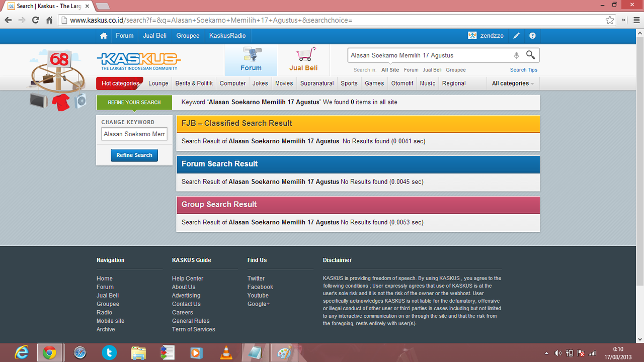Open the zendzzo user profile
The height and width of the screenshot is (362, 644).
(486, 36)
